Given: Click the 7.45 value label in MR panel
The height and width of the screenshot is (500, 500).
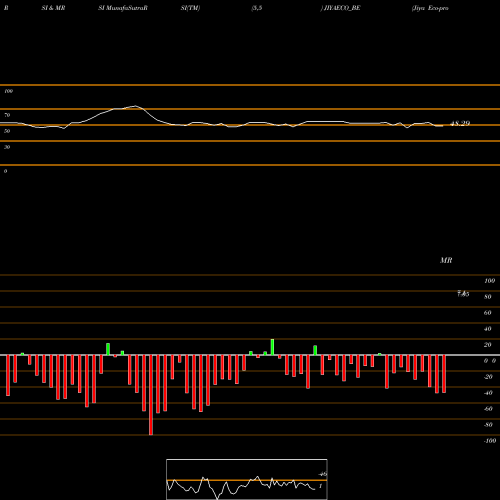Looking at the screenshot, I should tap(463, 294).
